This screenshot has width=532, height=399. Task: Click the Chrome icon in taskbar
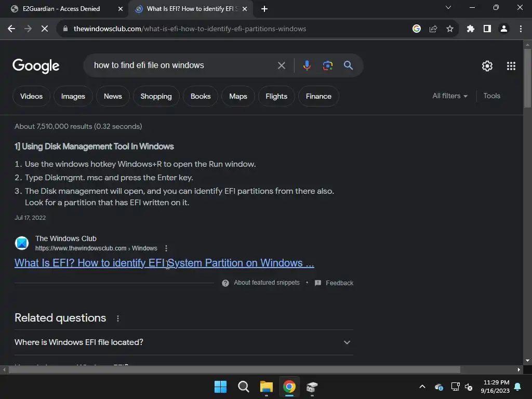click(289, 387)
